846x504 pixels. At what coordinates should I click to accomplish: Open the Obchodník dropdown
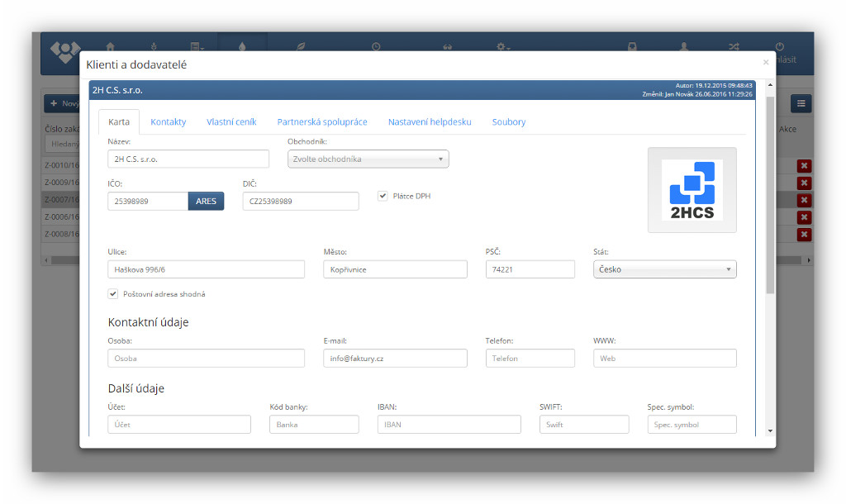[x=368, y=159]
